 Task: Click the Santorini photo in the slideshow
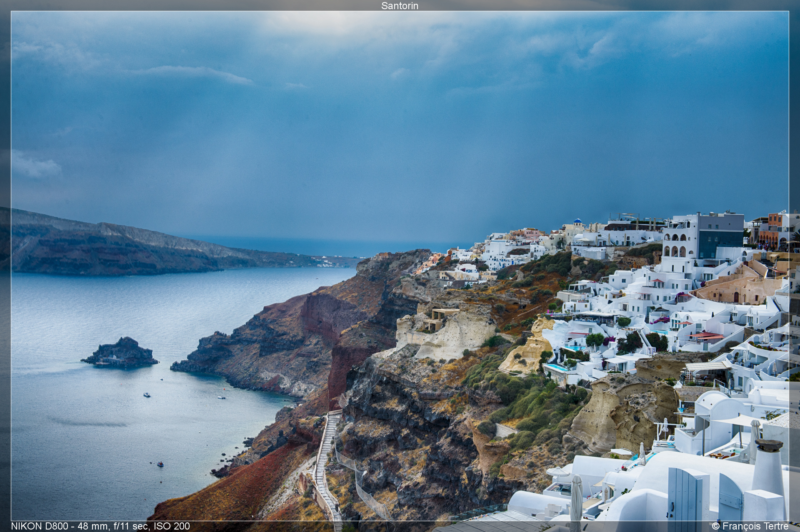[x=400, y=266]
